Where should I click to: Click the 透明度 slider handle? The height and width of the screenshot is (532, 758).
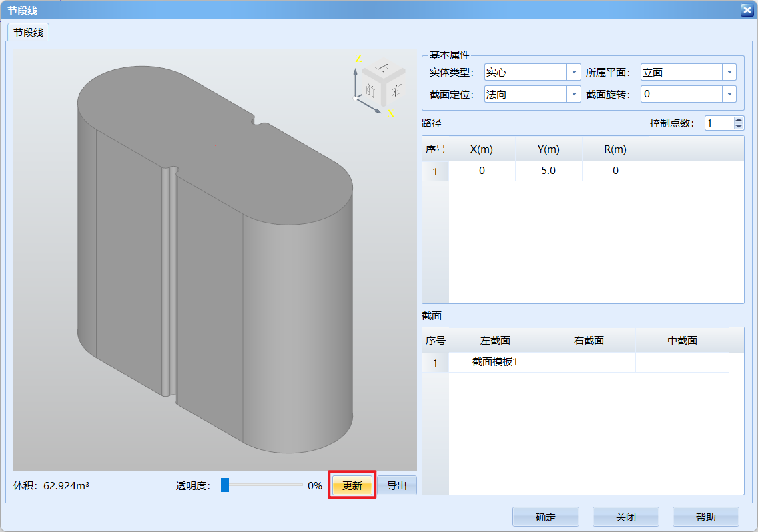pyautogui.click(x=225, y=485)
